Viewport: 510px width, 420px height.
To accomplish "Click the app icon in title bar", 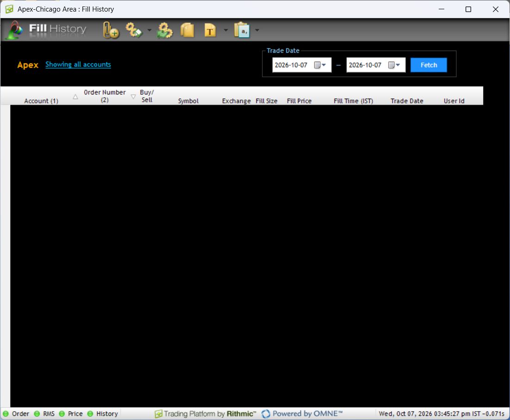I will click(9, 9).
